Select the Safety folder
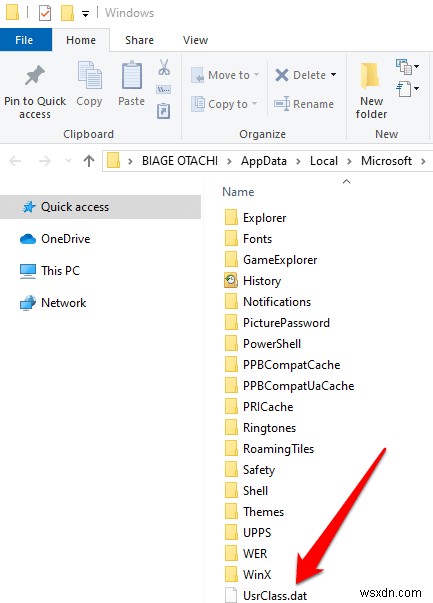 [250, 470]
